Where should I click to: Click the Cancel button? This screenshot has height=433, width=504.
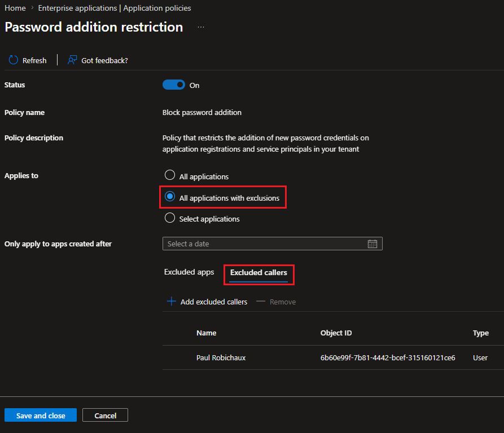click(x=105, y=416)
